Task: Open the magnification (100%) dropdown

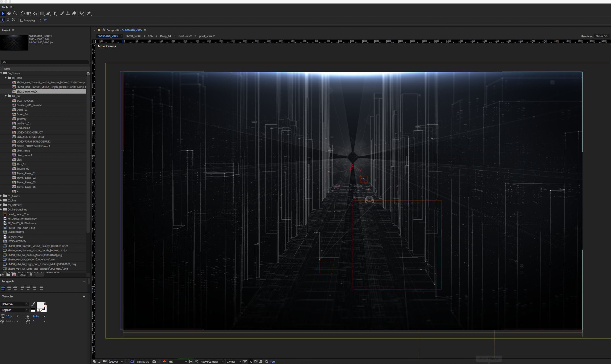Action: (115, 362)
